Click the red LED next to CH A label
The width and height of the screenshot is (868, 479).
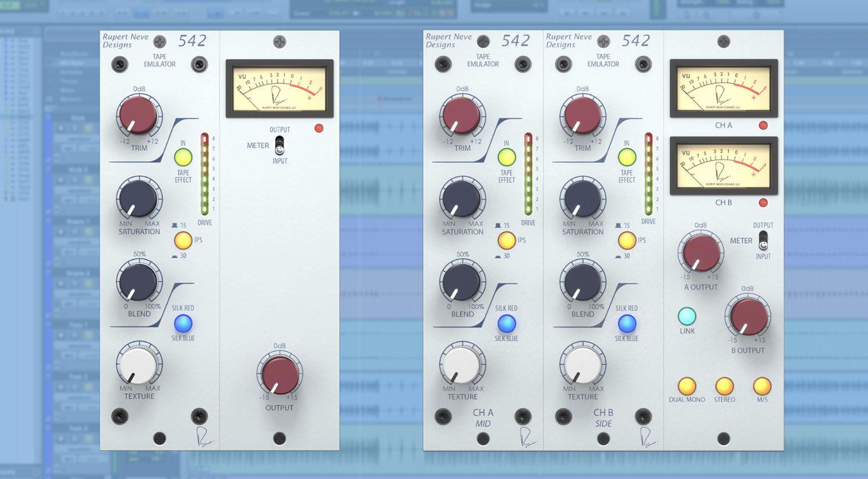coord(763,125)
